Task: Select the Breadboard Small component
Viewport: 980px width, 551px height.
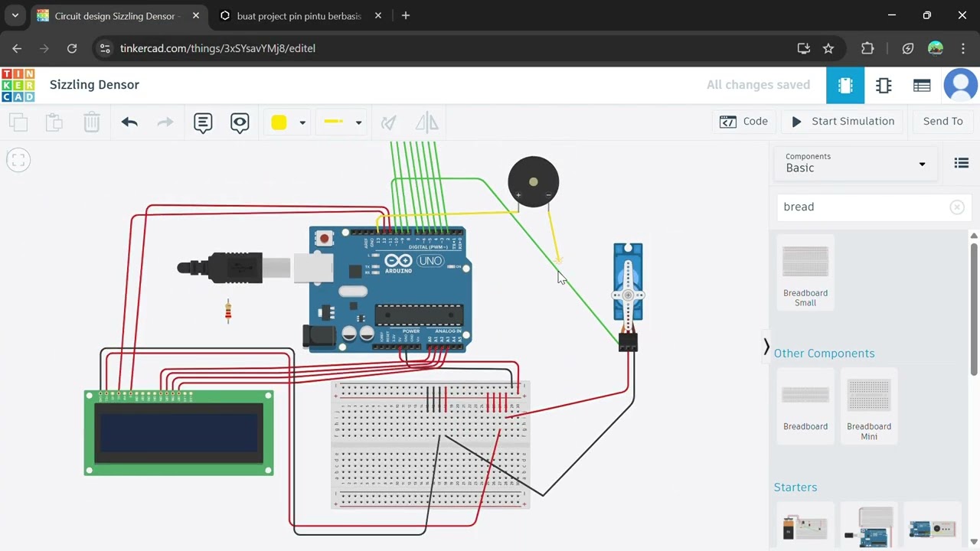Action: pos(805,274)
